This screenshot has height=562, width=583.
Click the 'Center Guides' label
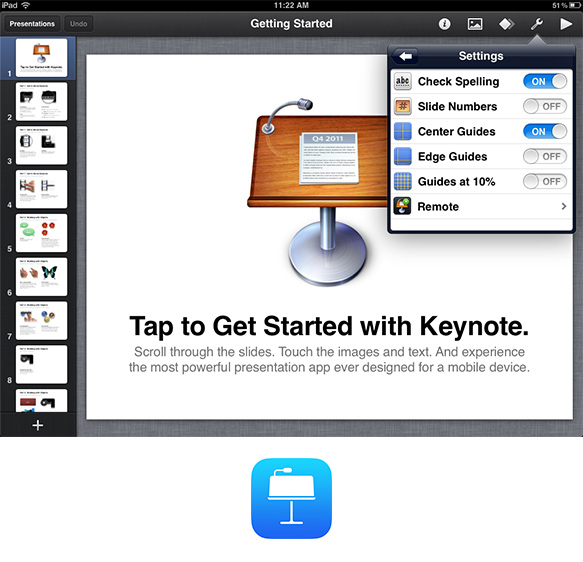(457, 132)
